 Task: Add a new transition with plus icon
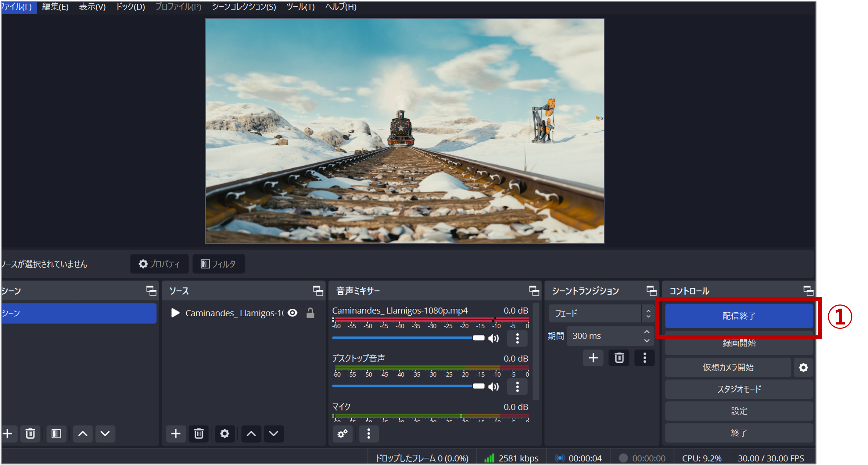pyautogui.click(x=593, y=358)
